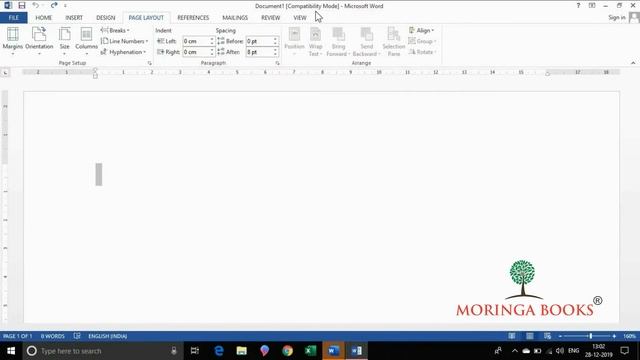Switch to Print Layout view

coord(529,336)
